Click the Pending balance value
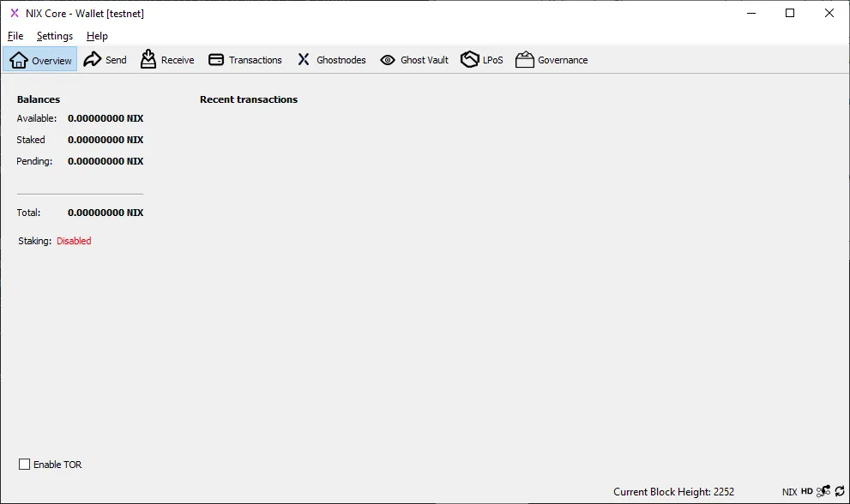The height and width of the screenshot is (504, 850). click(105, 161)
